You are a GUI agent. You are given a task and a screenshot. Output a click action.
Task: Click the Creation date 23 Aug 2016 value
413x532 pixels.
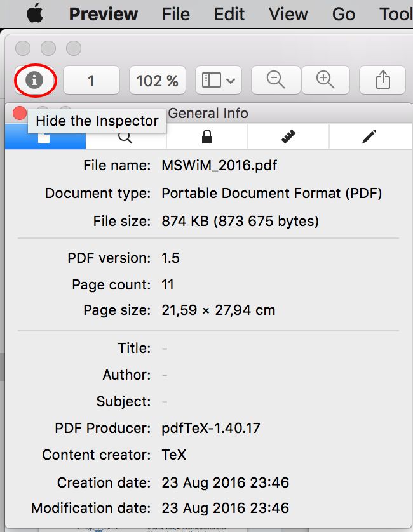225,482
